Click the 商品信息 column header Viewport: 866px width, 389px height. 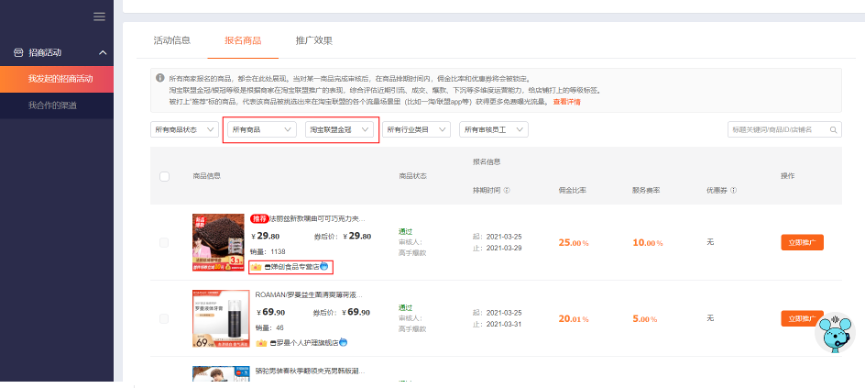pyautogui.click(x=207, y=176)
